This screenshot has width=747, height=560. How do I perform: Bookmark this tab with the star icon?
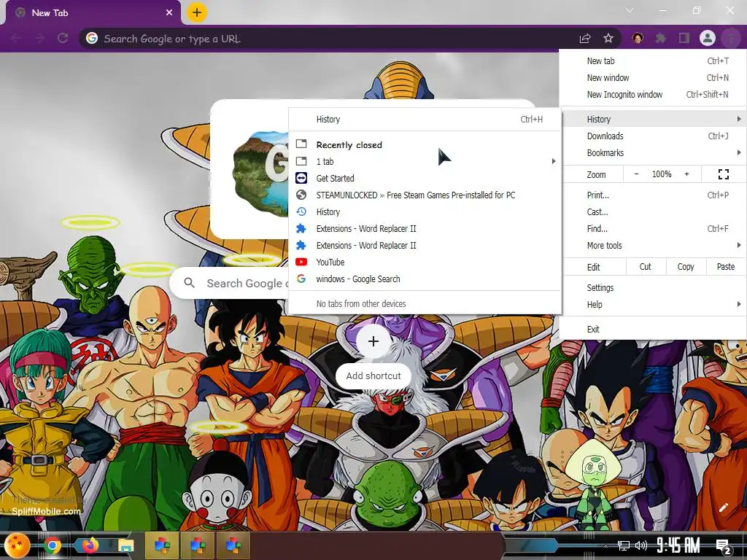tap(608, 38)
